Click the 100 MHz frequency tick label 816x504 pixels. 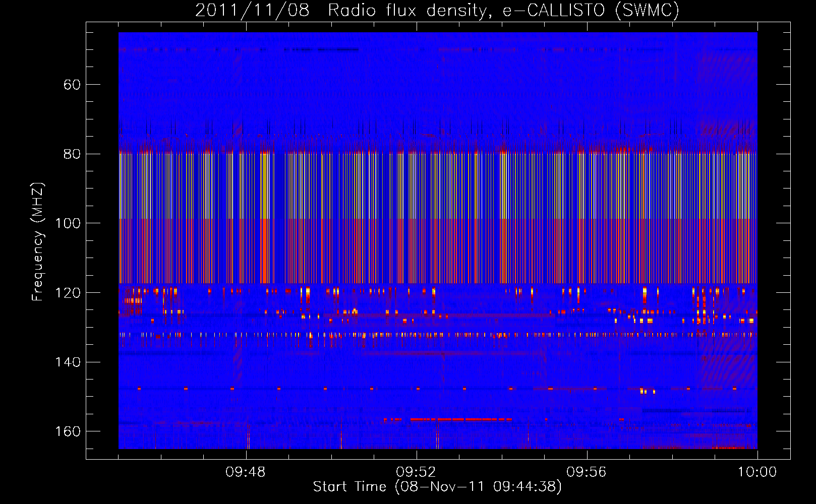(x=68, y=223)
